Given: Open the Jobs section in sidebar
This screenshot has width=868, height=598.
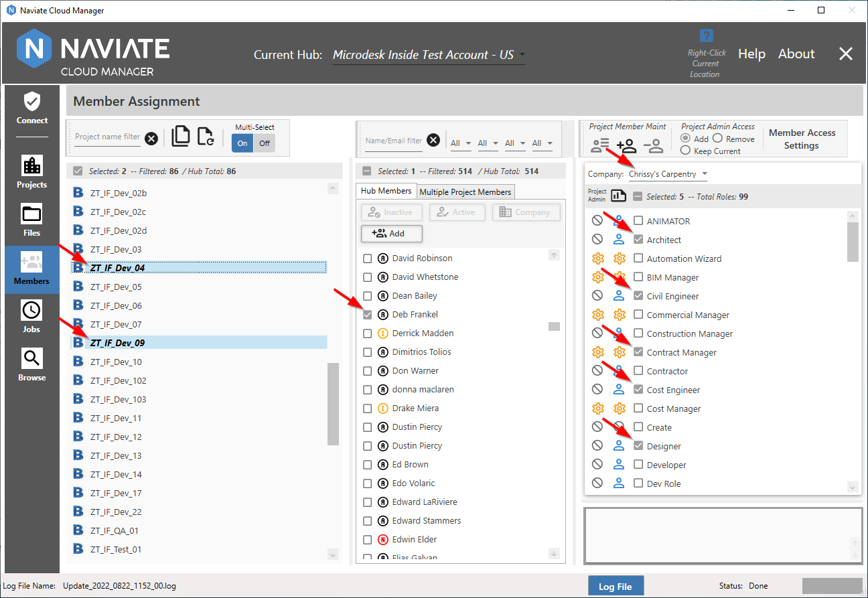Looking at the screenshot, I should [32, 317].
